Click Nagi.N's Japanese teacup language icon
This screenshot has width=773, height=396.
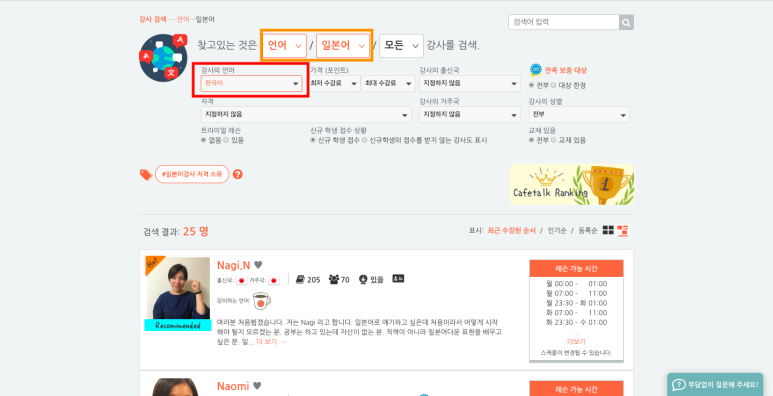point(262,300)
